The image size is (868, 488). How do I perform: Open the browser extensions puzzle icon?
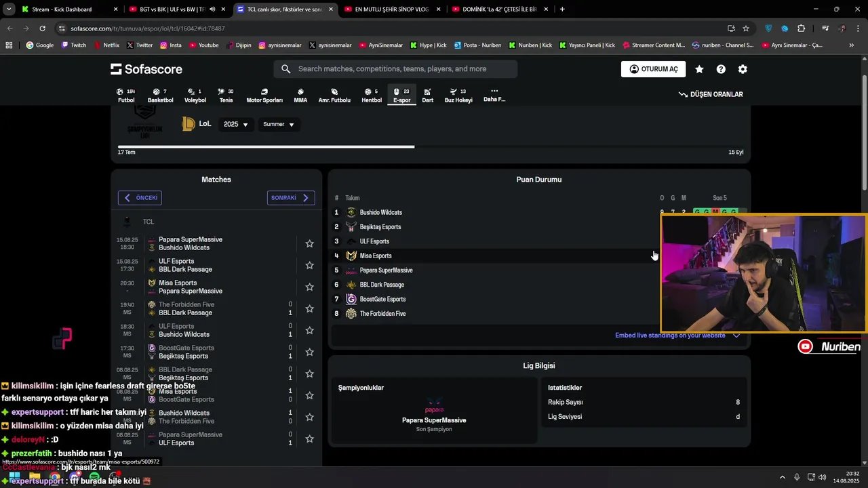point(802,28)
